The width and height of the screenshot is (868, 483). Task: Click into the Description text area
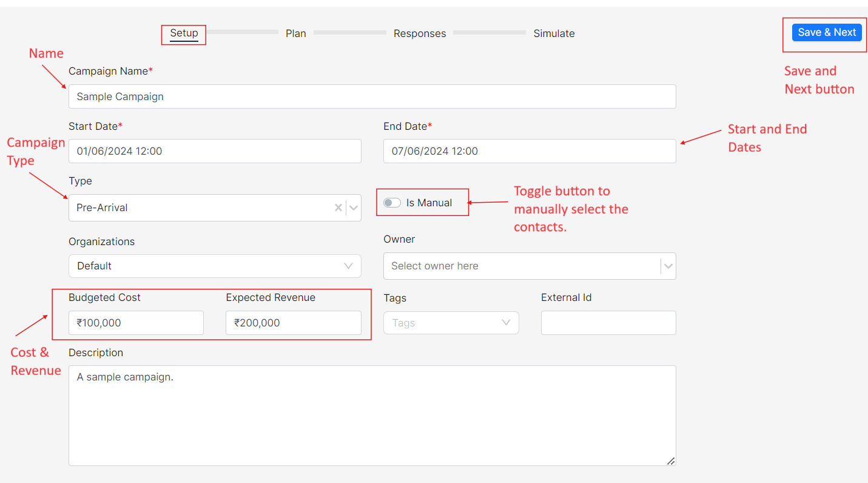tap(372, 416)
